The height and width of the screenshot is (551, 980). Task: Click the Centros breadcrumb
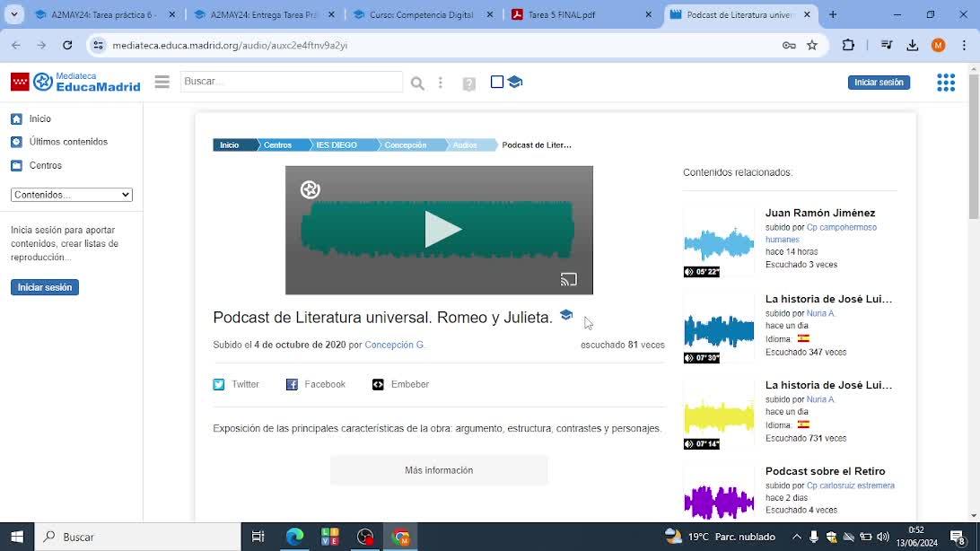(x=277, y=145)
